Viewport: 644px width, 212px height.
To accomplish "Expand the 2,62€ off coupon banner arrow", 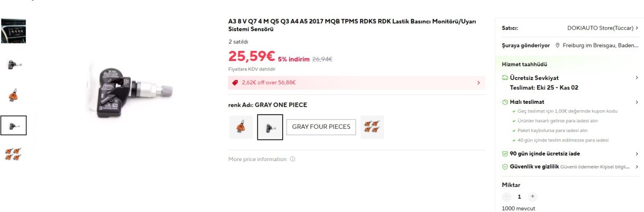I will (x=478, y=83).
